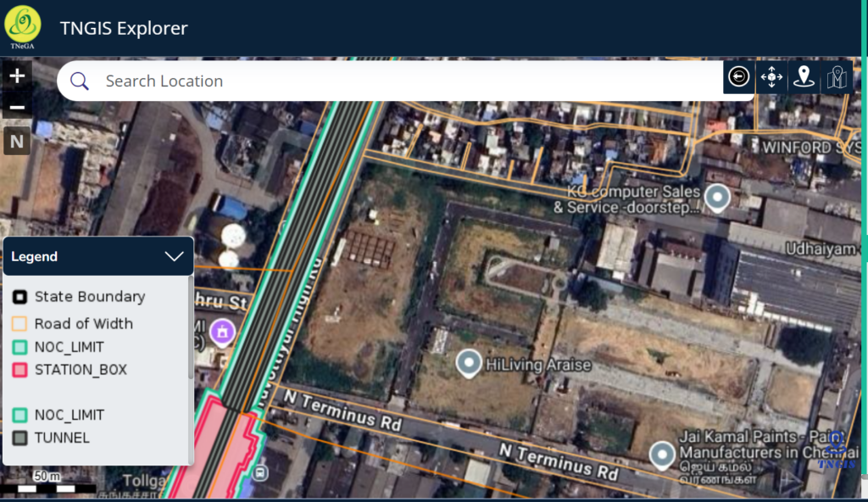Select the location pin tool
Viewport: 868px width, 502px height.
804,77
